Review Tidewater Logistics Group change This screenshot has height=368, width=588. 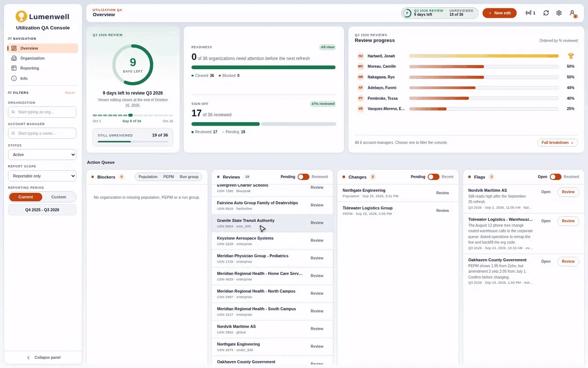click(x=442, y=210)
